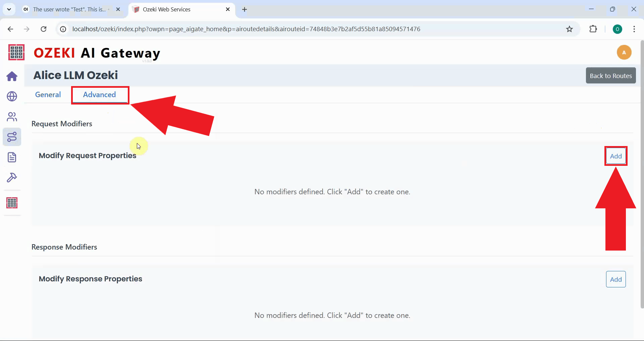Open the user avatar in the top right
Image resolution: width=644 pixels, height=341 pixels.
pyautogui.click(x=624, y=52)
